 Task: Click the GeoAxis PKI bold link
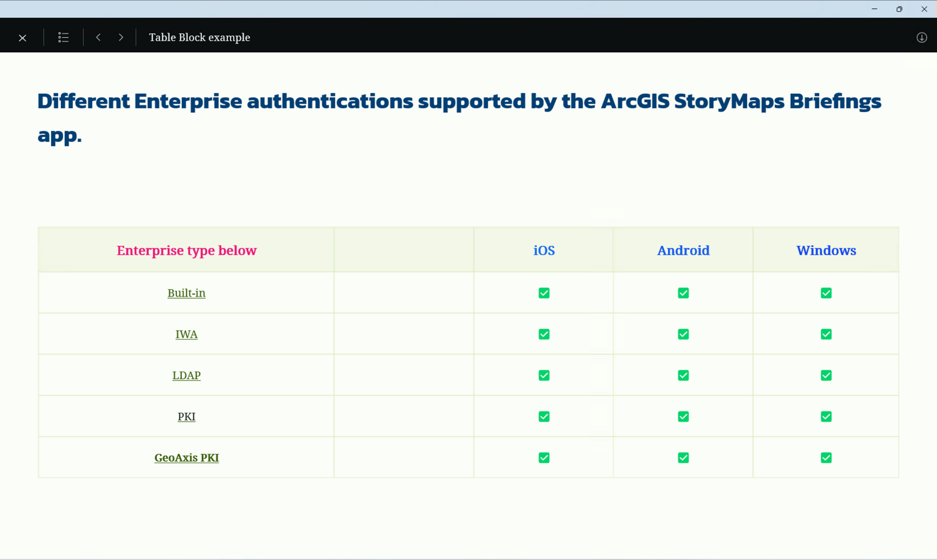186,458
